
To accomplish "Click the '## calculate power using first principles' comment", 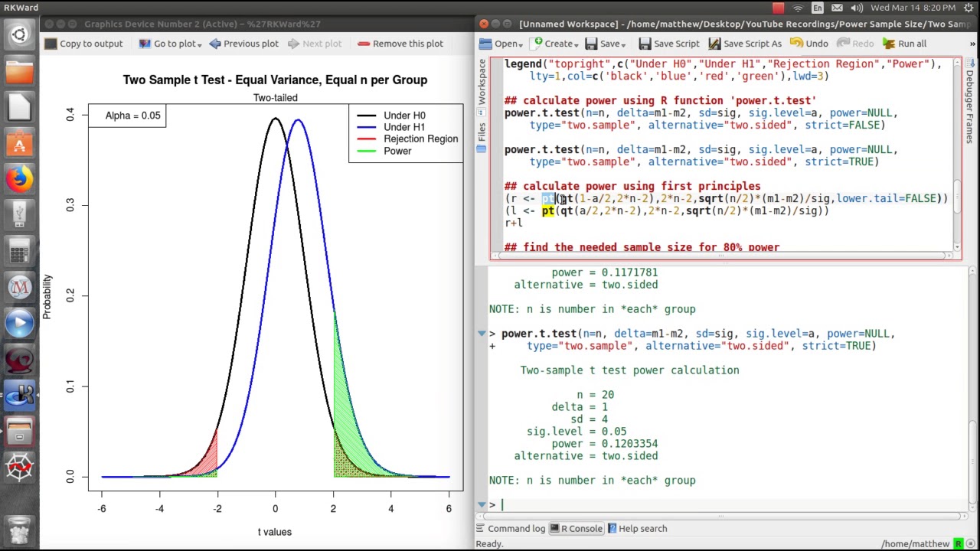I will (632, 186).
